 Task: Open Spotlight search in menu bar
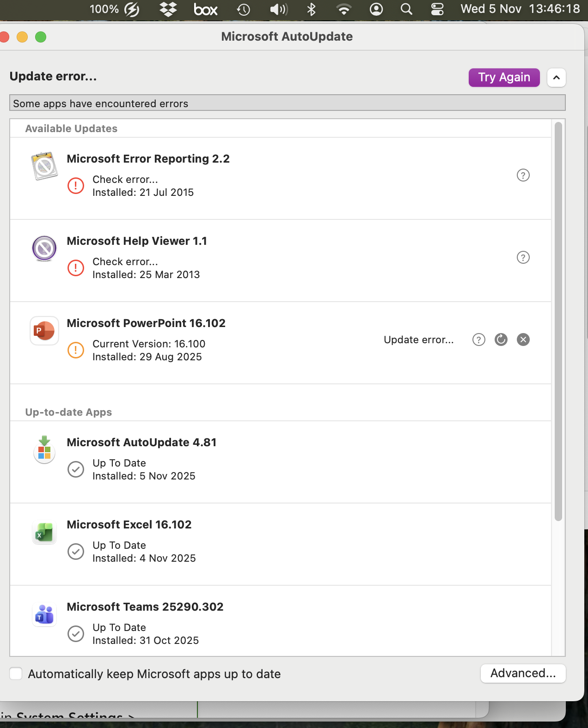[406, 9]
